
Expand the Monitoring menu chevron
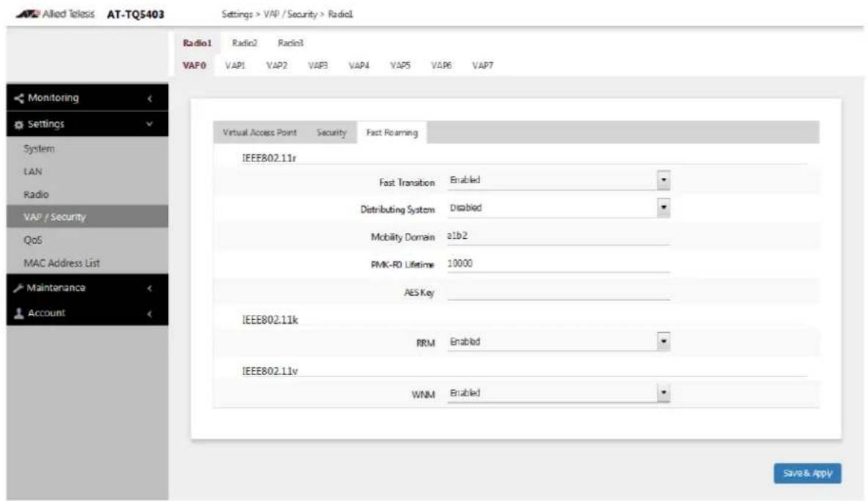(150, 98)
